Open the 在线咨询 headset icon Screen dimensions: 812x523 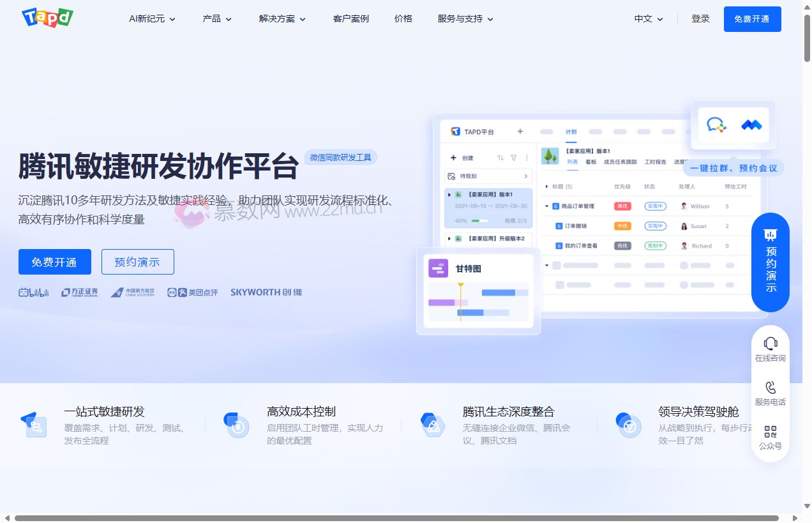point(771,344)
